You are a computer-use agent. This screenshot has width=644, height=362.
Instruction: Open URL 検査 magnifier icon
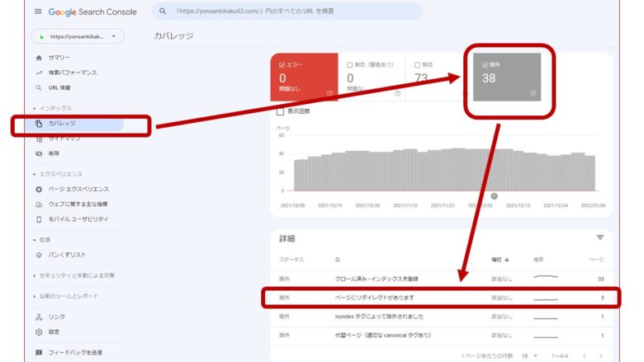[39, 87]
